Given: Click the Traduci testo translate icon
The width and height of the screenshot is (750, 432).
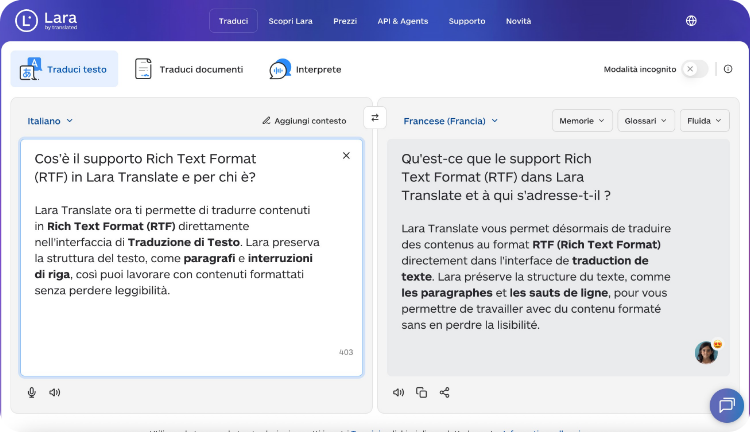Looking at the screenshot, I should 30,69.
